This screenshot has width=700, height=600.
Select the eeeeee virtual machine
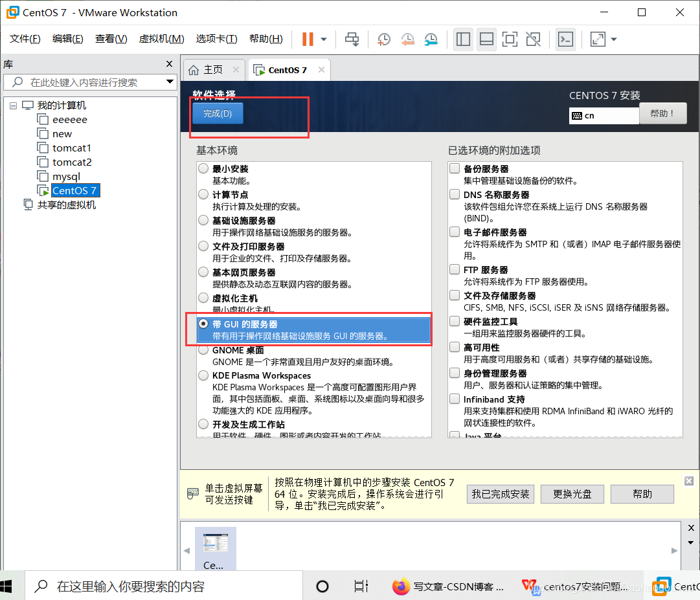point(70,120)
